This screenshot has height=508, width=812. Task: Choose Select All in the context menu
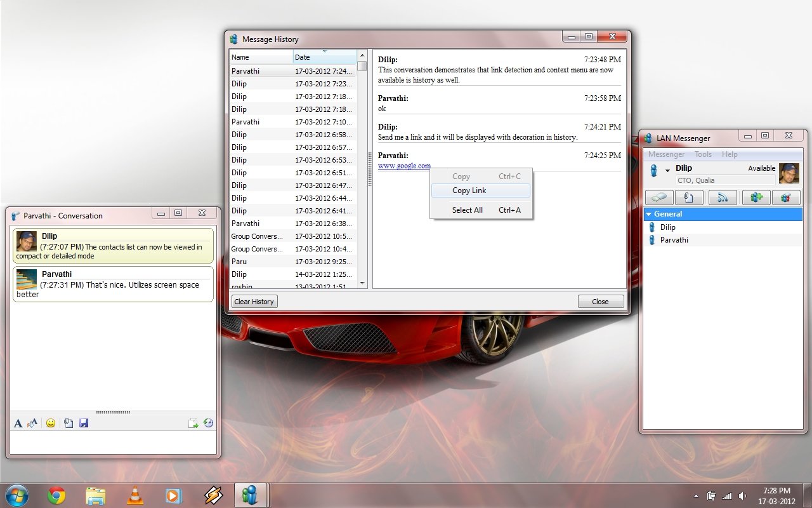468,210
